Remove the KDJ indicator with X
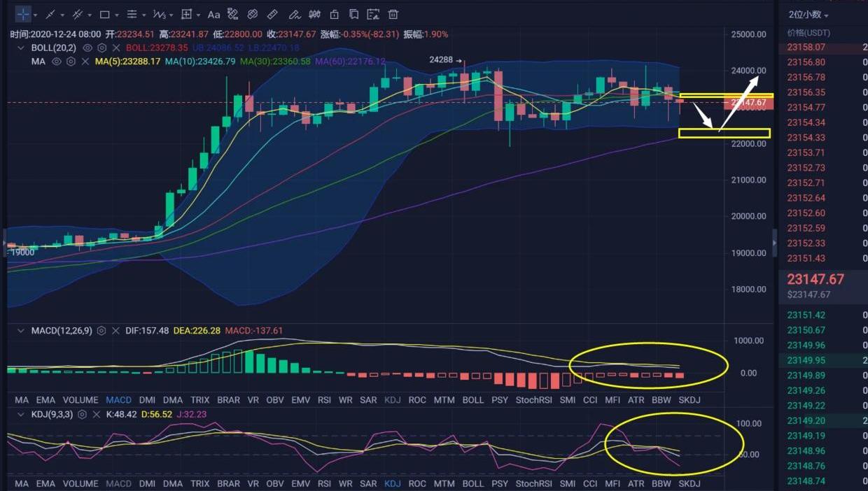 [96, 415]
